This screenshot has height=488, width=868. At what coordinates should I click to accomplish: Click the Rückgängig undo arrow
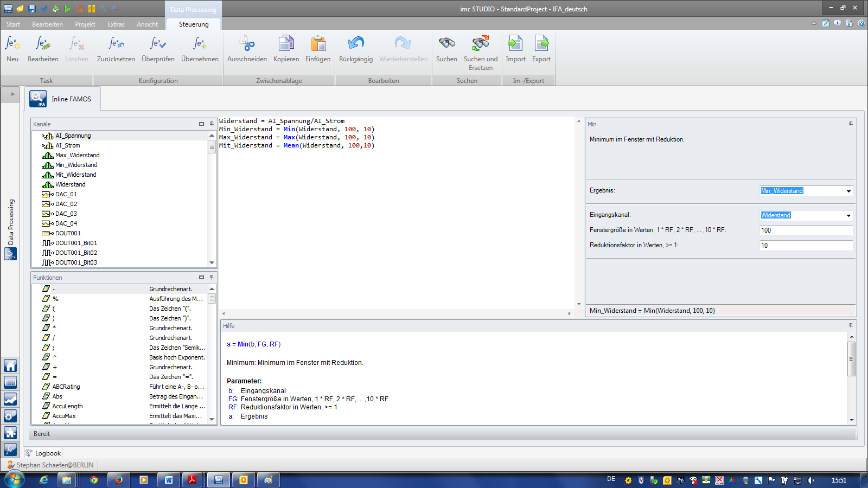[x=356, y=44]
